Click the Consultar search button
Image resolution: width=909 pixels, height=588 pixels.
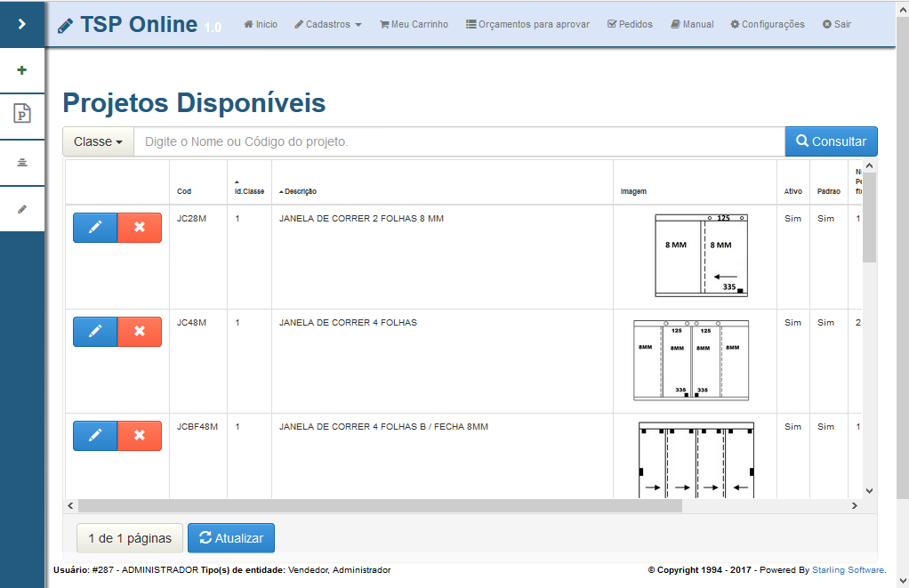(832, 141)
